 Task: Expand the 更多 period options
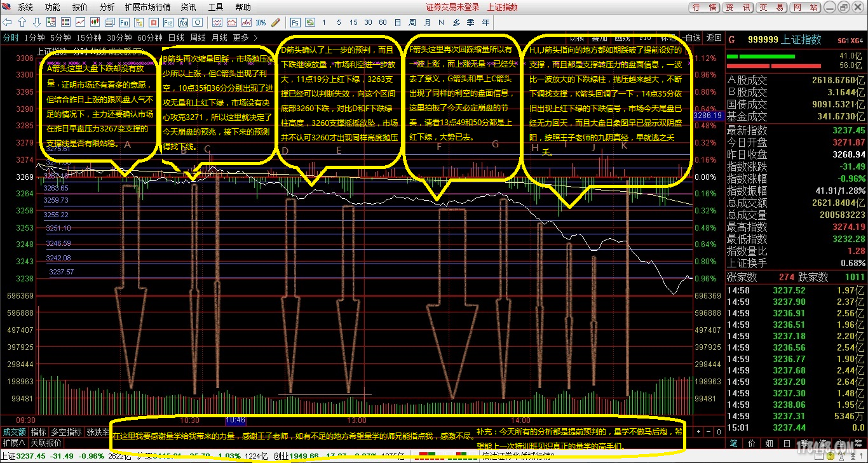[x=245, y=37]
